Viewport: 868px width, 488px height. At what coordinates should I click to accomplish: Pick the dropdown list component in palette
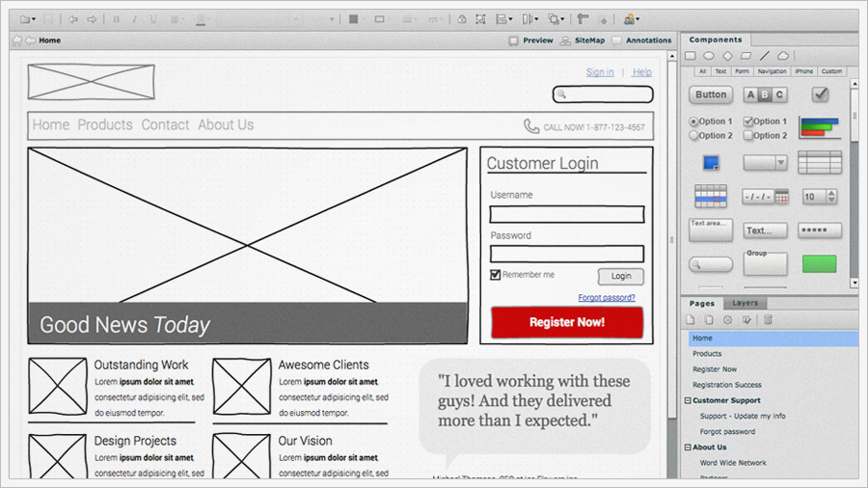[x=765, y=163]
